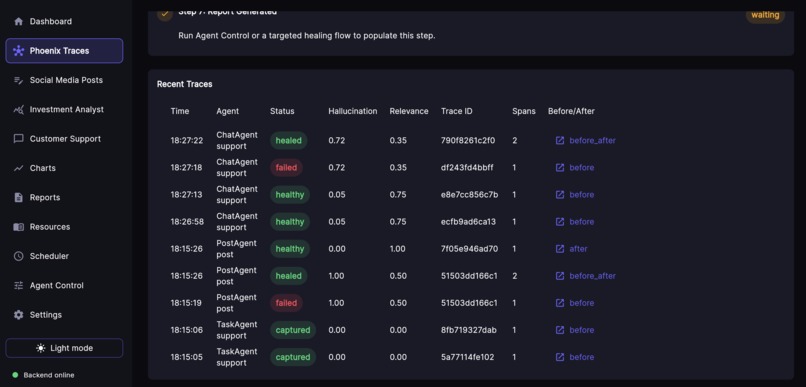806x387 pixels.
Task: Open external link icon for trace e8e7cc856c7b
Action: point(560,195)
